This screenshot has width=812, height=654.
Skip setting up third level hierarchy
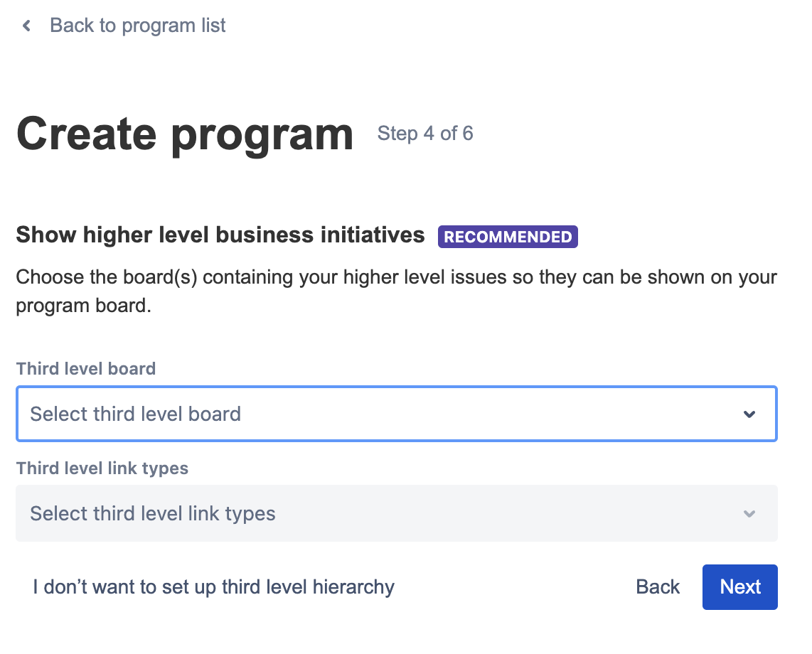click(213, 587)
